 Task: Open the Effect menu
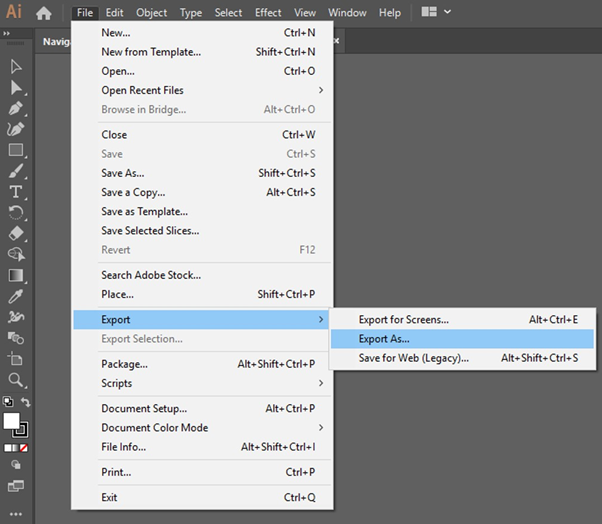pos(268,13)
